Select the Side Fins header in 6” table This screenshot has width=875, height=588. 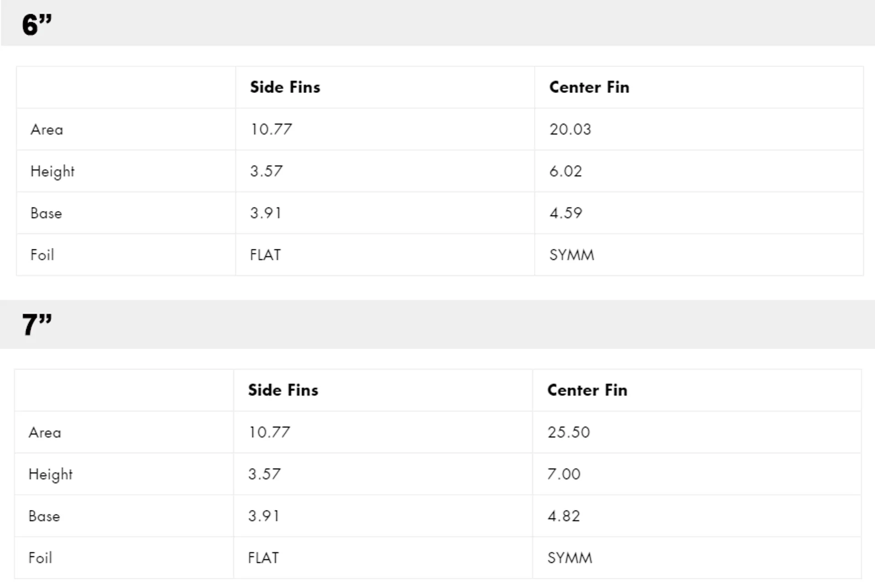[285, 87]
